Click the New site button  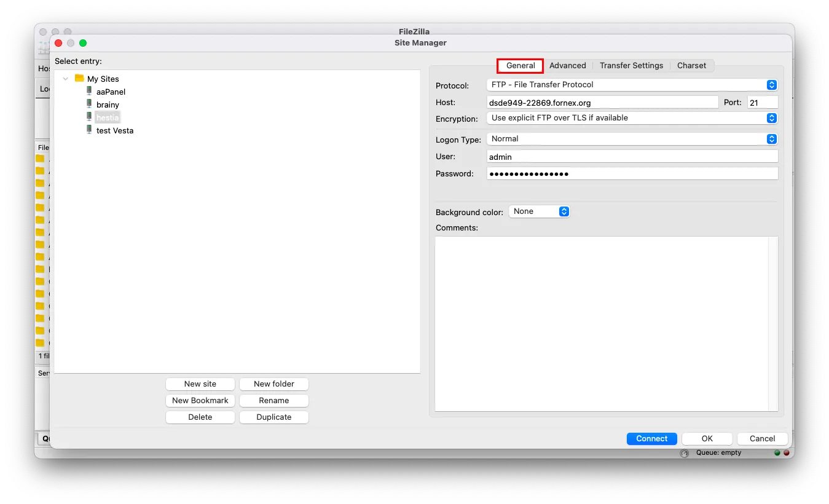coord(200,384)
